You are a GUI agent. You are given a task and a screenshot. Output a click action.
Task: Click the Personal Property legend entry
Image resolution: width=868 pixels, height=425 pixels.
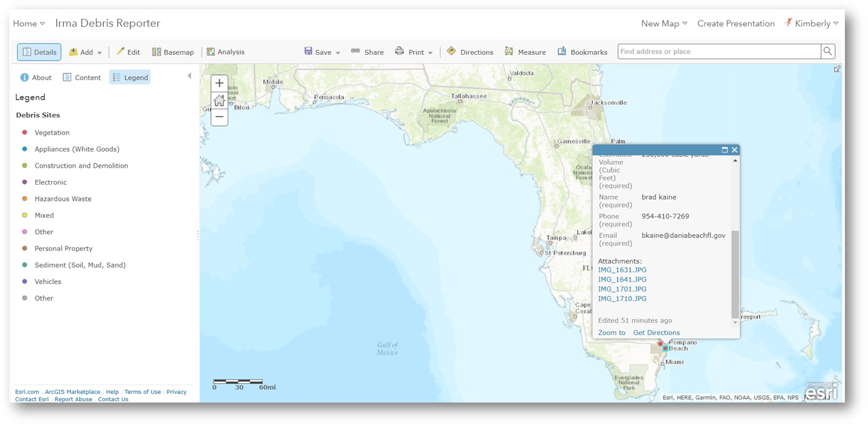coord(64,248)
